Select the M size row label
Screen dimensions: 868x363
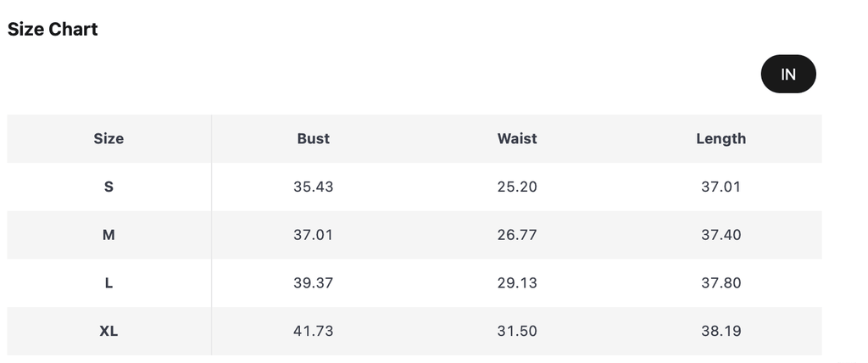click(108, 235)
